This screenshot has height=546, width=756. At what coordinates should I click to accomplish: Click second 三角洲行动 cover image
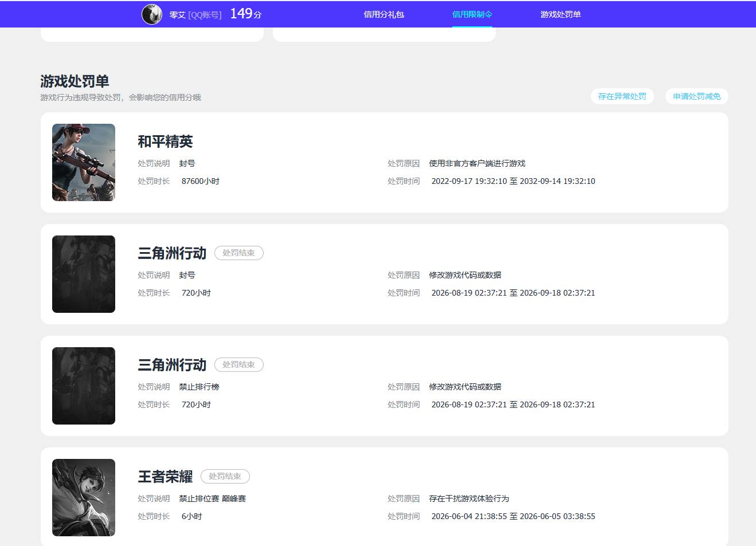(84, 386)
